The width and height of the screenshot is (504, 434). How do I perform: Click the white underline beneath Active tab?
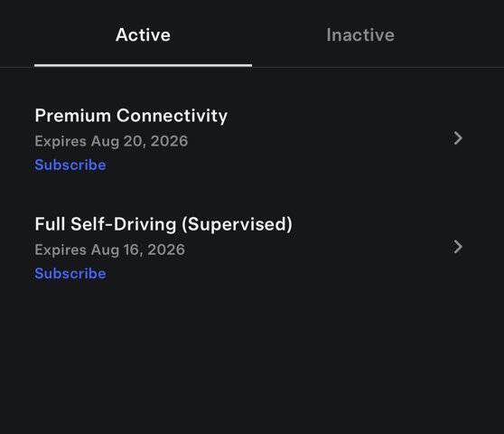click(143, 66)
